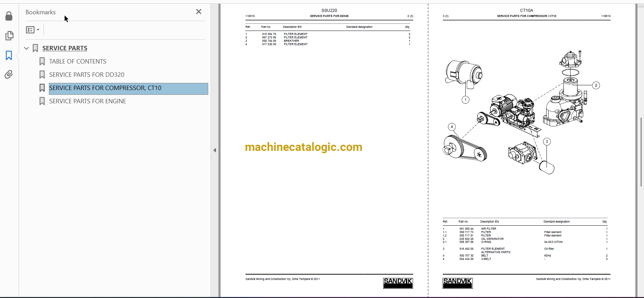Click part number 815 584 79
Viewport: 644px width, 298px height.
click(269, 34)
